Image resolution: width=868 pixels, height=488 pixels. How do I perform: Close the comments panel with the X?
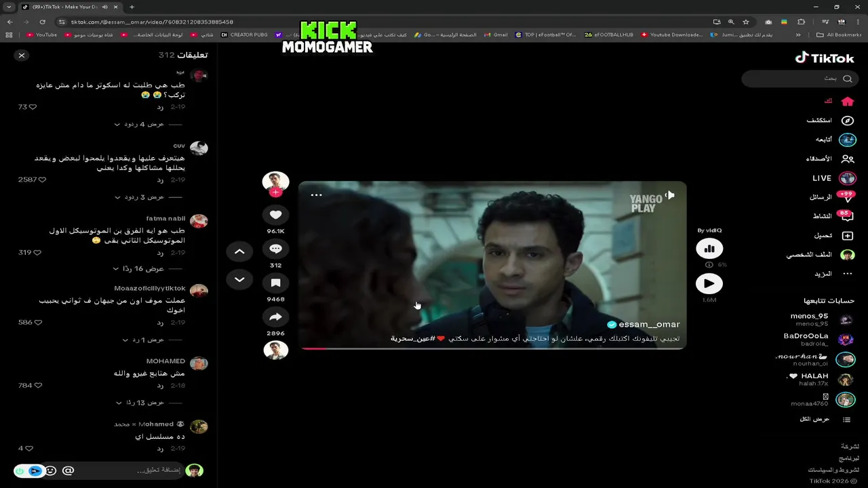click(22, 56)
